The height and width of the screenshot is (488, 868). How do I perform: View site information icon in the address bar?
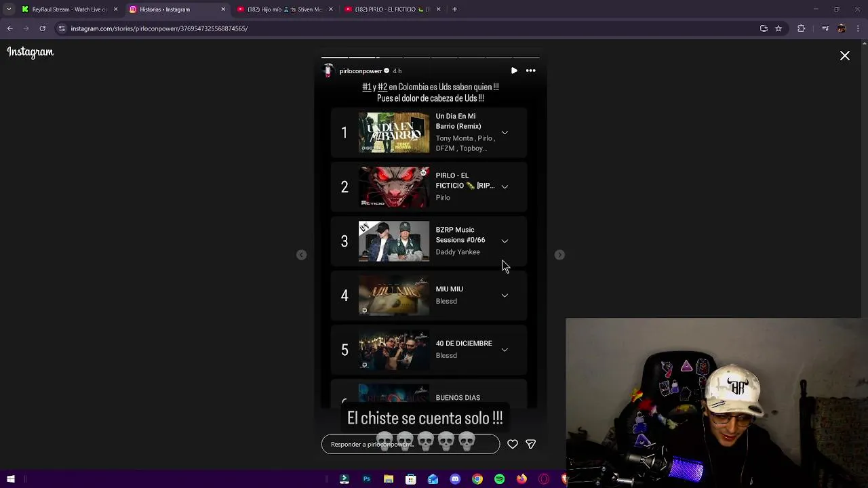tap(62, 28)
